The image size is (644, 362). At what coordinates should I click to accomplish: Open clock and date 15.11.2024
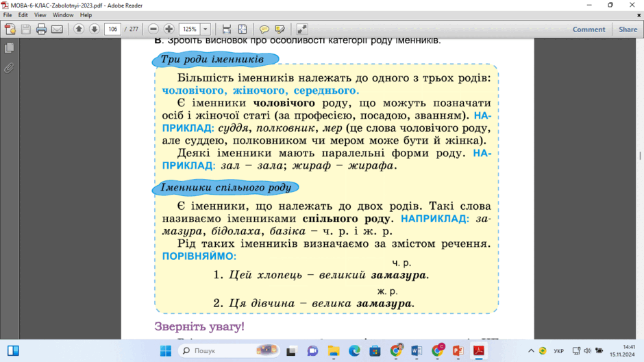click(x=622, y=351)
